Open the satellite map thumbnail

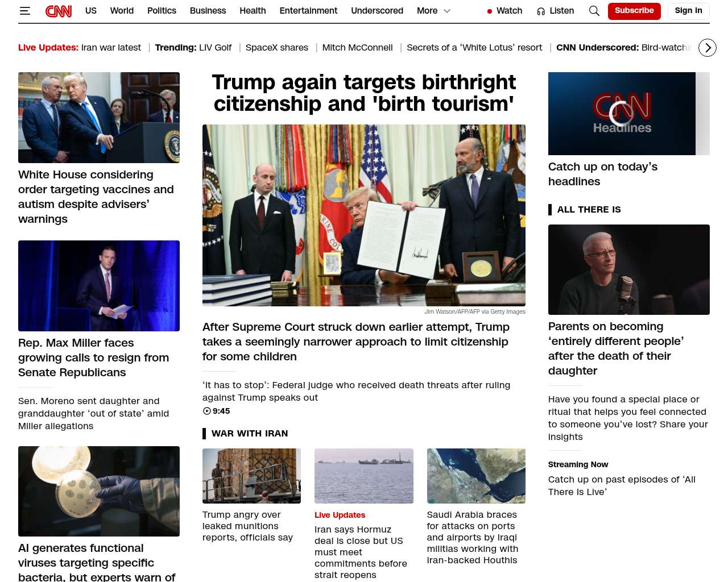point(476,476)
